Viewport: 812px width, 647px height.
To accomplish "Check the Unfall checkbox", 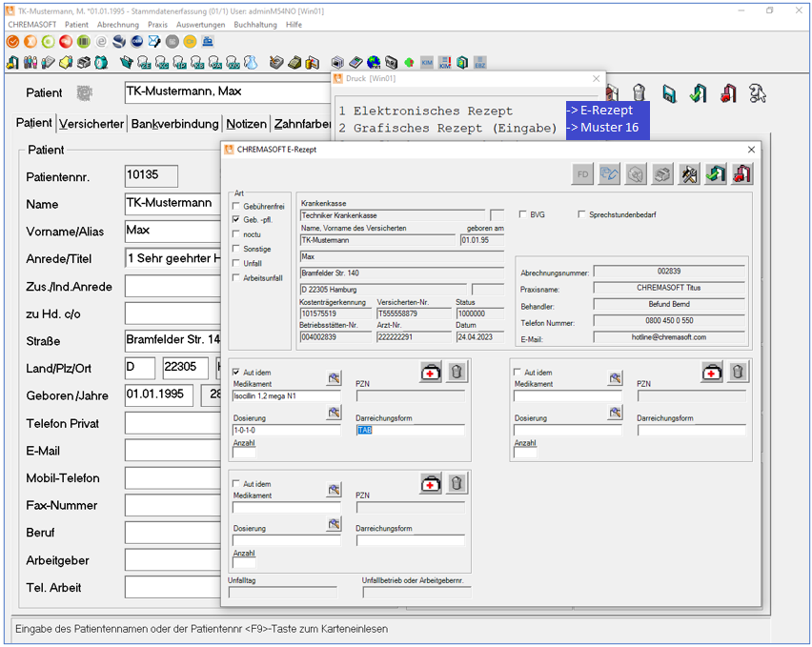I will point(236,263).
